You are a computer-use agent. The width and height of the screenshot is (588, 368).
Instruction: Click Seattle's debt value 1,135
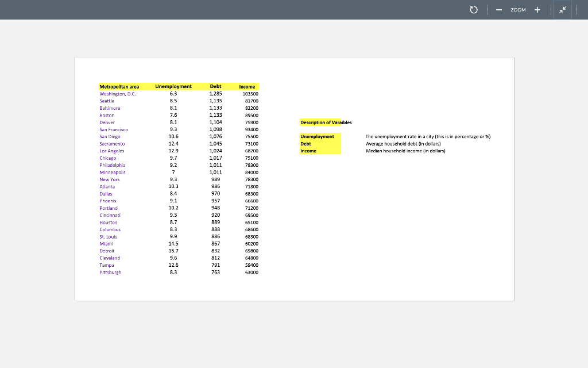[216, 101]
